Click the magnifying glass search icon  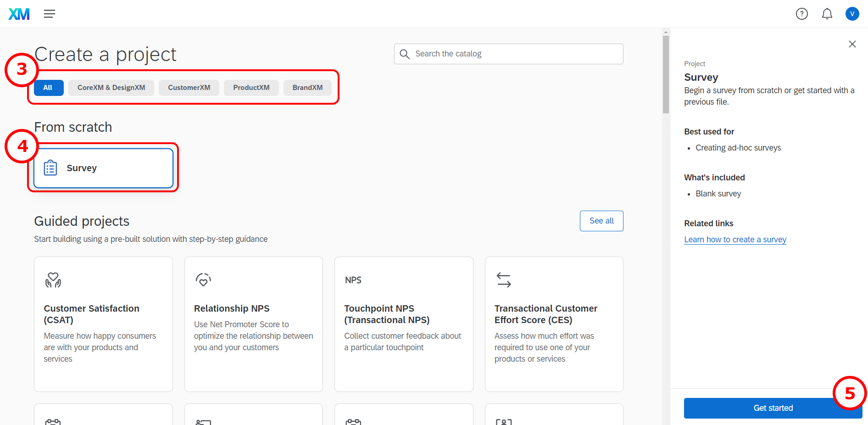pos(404,54)
